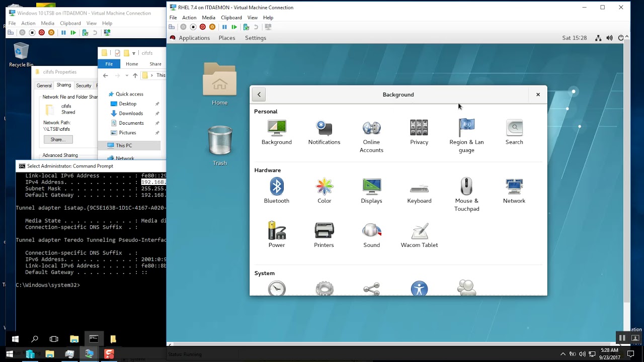Open Bluetooth hardware settings
This screenshot has width=644, height=362.
coord(277,191)
